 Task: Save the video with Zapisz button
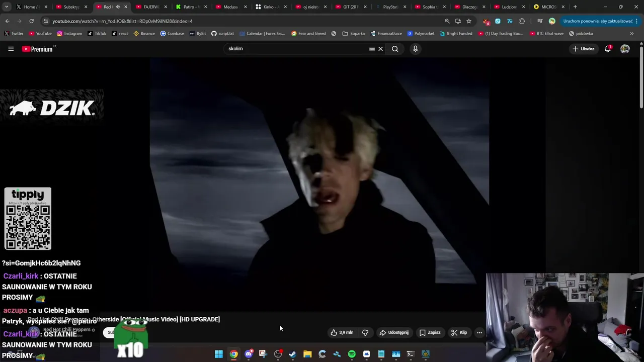(430, 332)
